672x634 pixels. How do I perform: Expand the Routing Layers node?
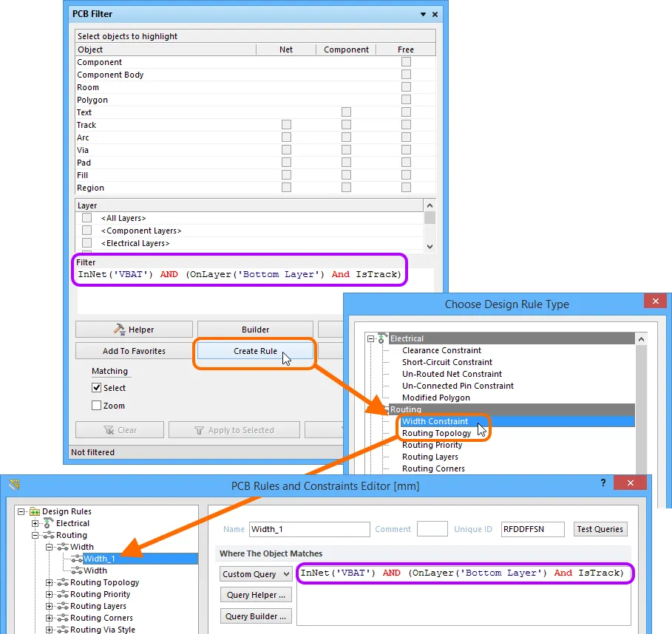[50, 606]
